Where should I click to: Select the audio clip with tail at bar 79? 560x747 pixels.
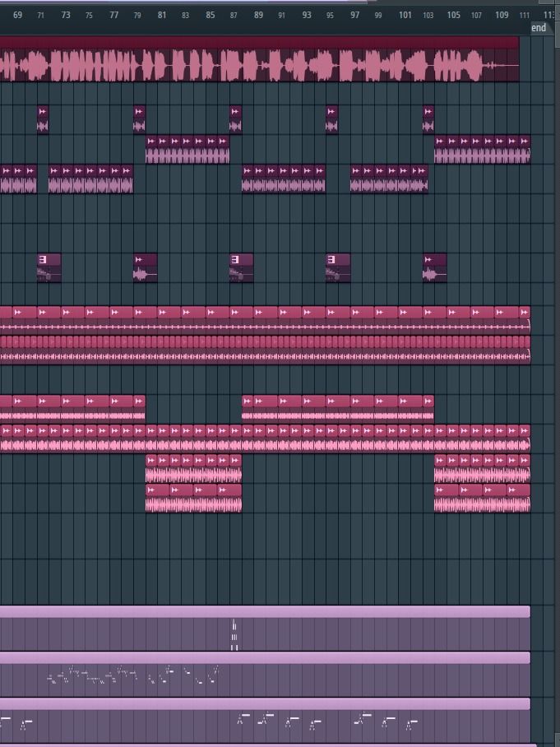(146, 267)
